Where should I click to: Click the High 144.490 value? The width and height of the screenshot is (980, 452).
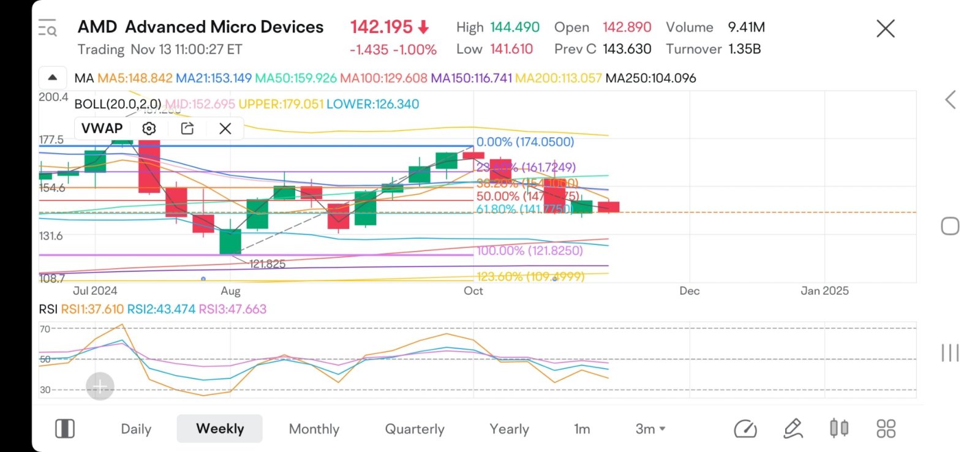click(x=514, y=27)
